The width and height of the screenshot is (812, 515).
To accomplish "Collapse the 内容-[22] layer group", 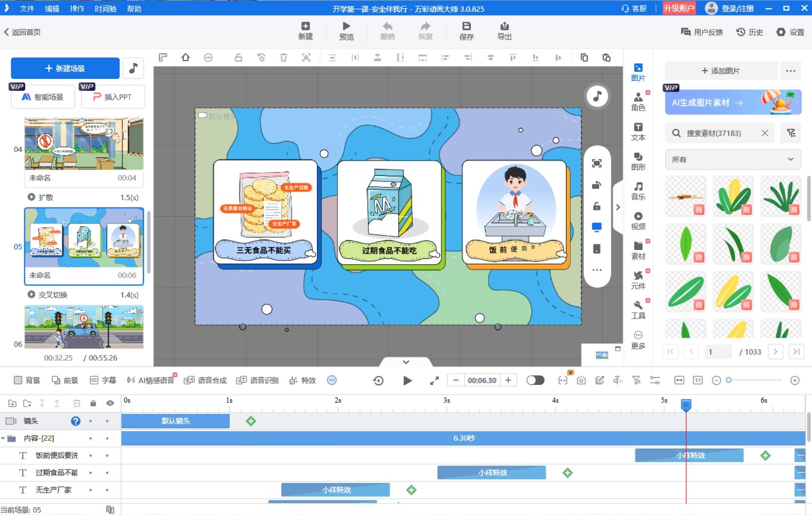I will [x=4, y=438].
